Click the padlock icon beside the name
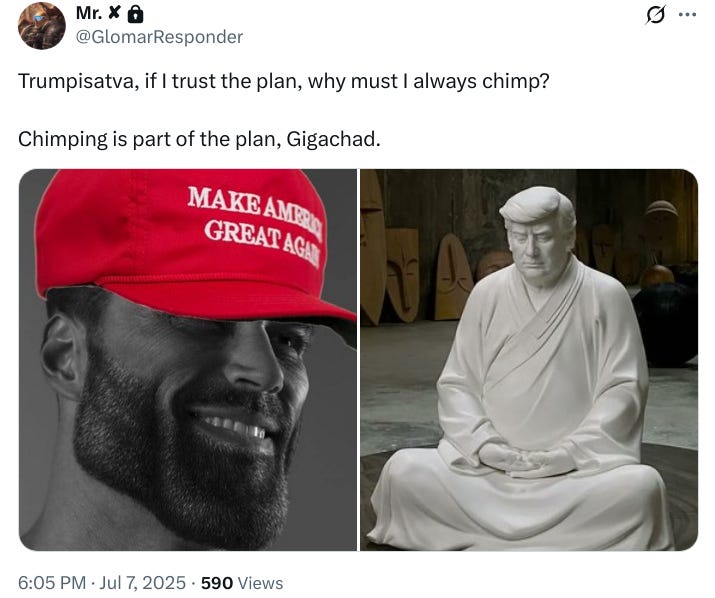 click(x=135, y=15)
